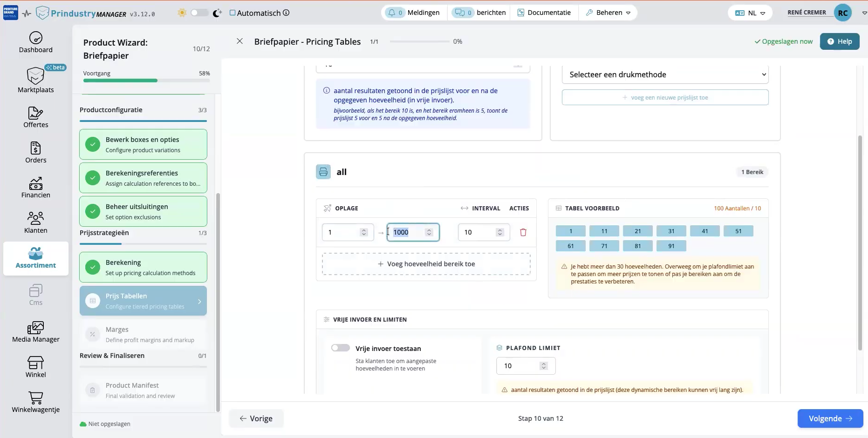Open the Beheren dropdown menu
868x438 pixels.
pyautogui.click(x=608, y=13)
